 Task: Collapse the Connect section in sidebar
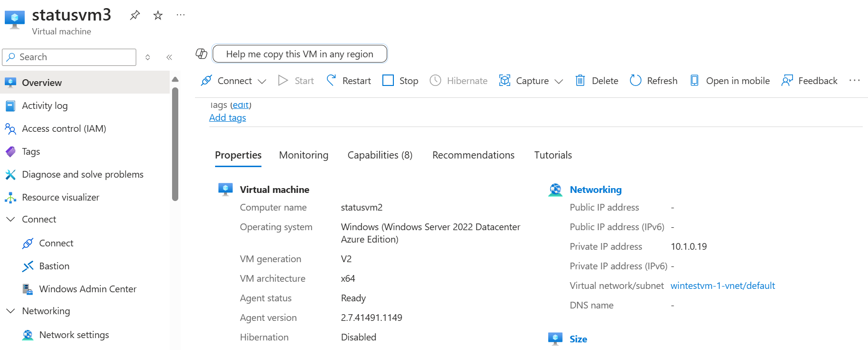(11, 219)
